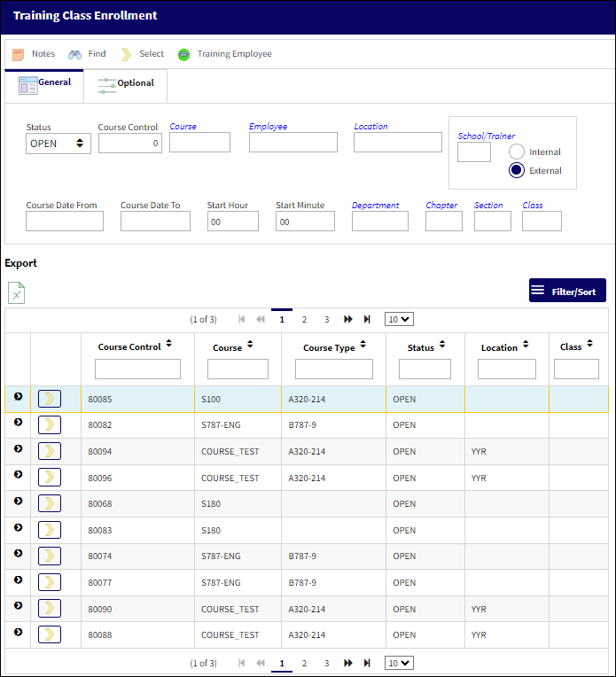Click the Course Date To field
Image resolution: width=616 pixels, height=677 pixels.
tap(155, 221)
